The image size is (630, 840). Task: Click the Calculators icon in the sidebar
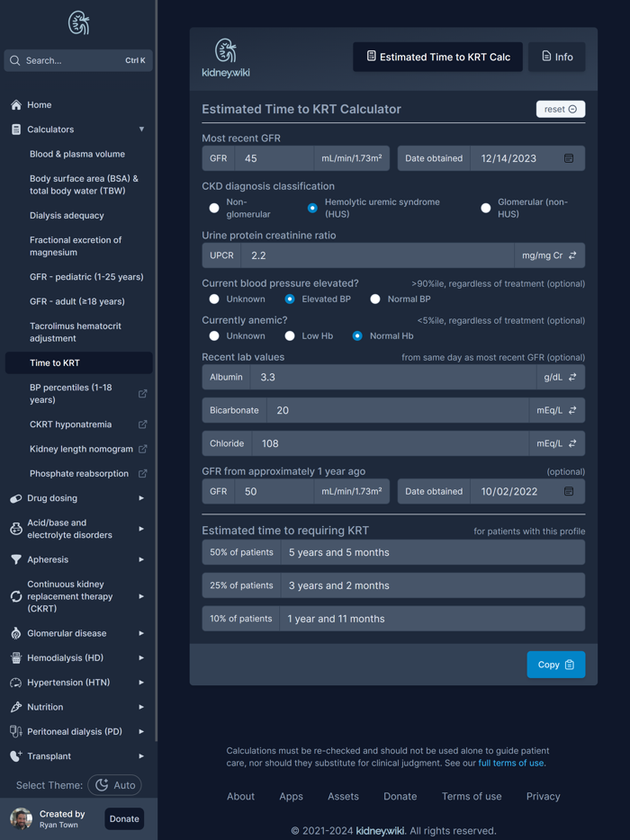click(x=16, y=130)
